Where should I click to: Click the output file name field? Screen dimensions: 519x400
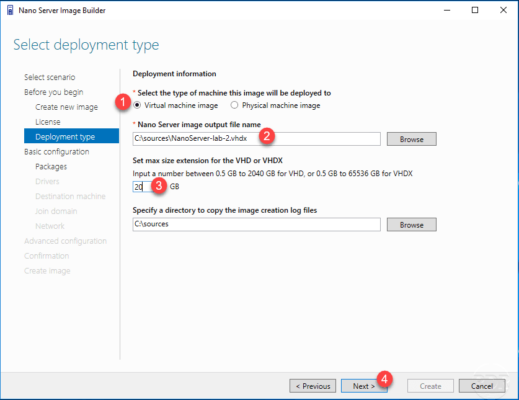(x=256, y=139)
